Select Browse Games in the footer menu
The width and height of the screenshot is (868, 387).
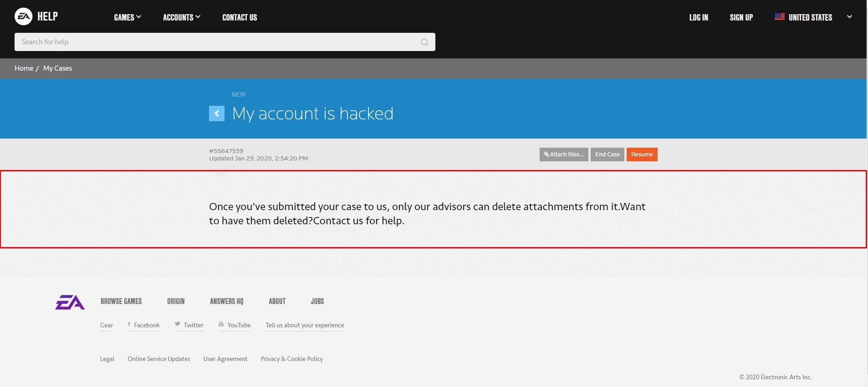(121, 301)
